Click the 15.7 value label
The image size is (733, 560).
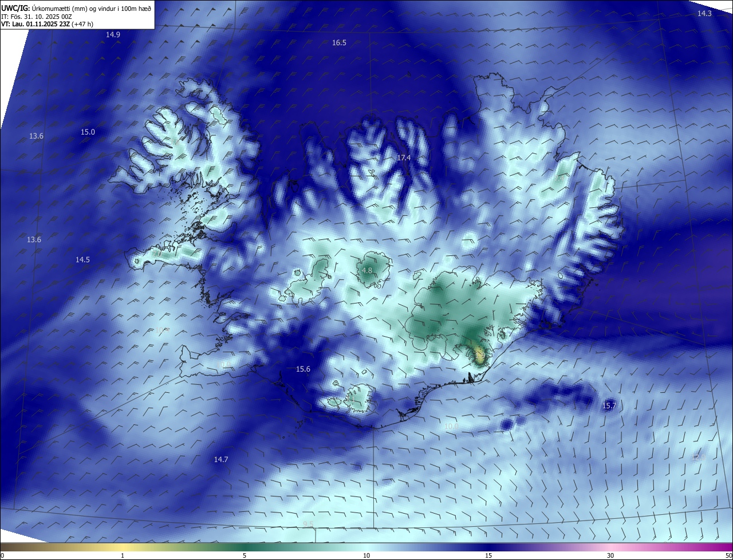click(609, 406)
